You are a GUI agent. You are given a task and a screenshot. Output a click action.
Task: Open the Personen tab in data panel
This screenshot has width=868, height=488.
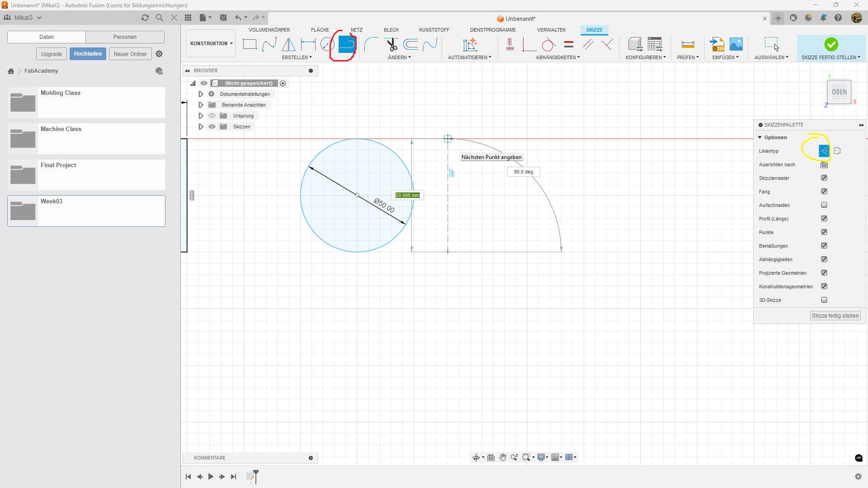pos(125,37)
